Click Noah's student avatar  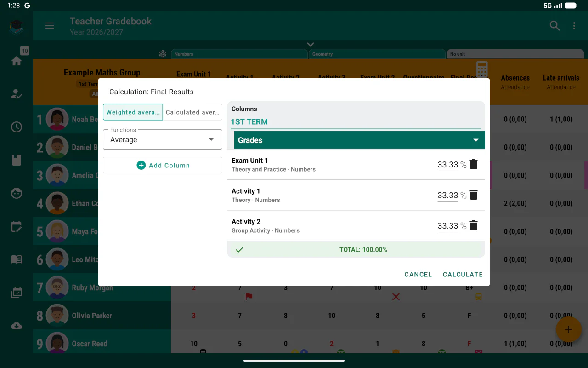coord(57,119)
